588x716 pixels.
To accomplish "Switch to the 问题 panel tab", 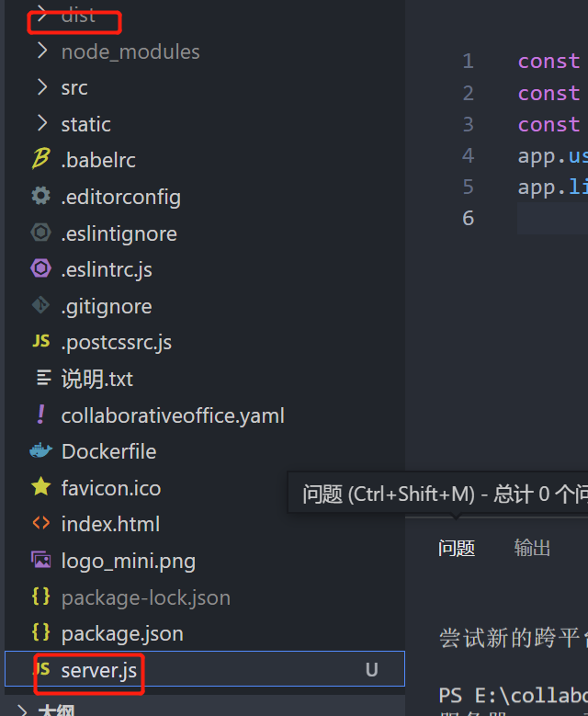I will point(457,549).
